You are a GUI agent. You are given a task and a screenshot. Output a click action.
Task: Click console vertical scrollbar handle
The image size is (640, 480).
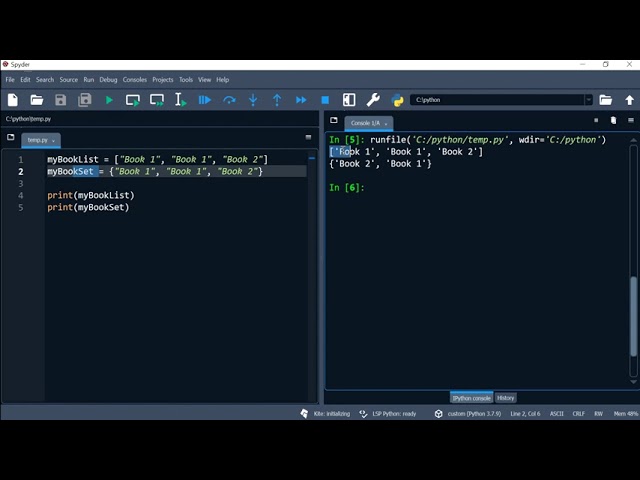633,316
